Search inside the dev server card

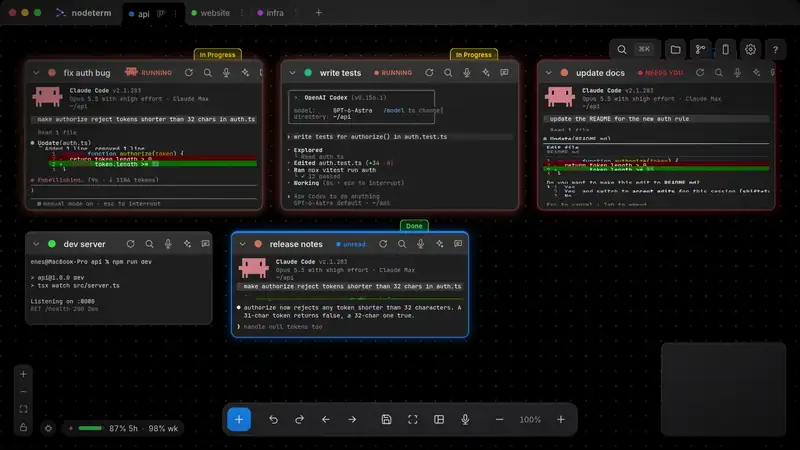coord(149,244)
